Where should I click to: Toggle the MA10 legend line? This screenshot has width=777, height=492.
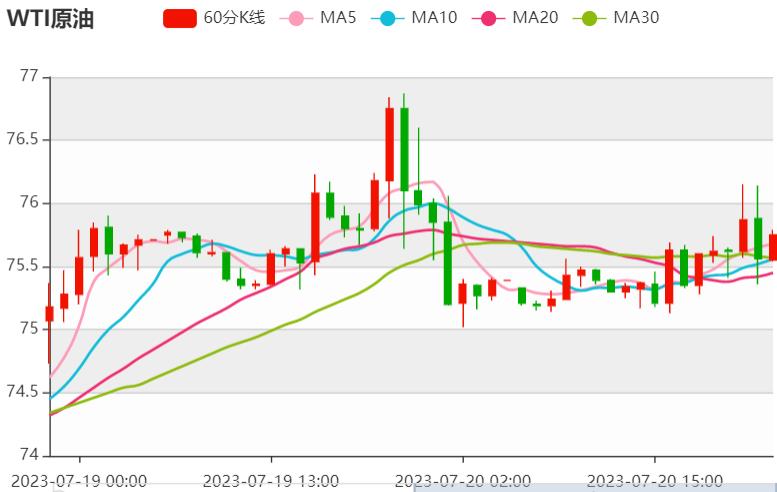pyautogui.click(x=414, y=18)
